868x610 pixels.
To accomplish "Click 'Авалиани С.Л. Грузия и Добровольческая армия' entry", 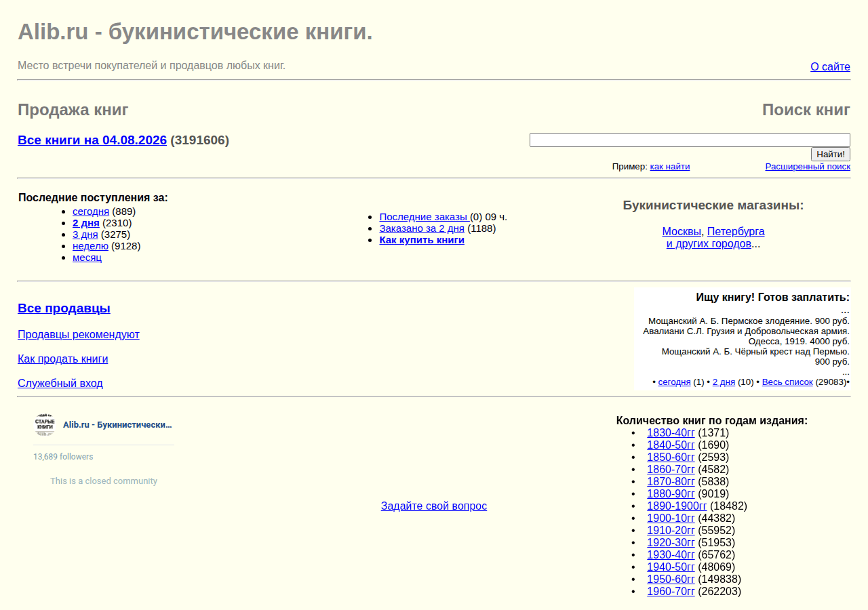I will 746,336.
